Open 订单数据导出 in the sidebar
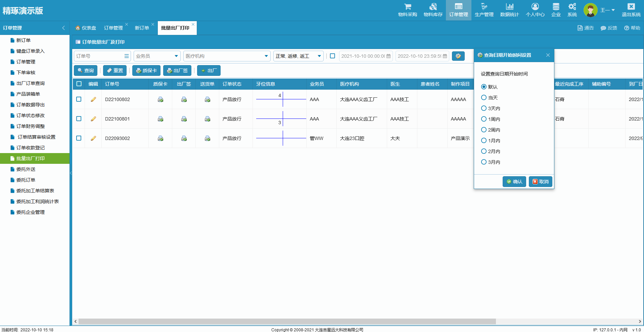This screenshot has width=644, height=332. [31, 105]
